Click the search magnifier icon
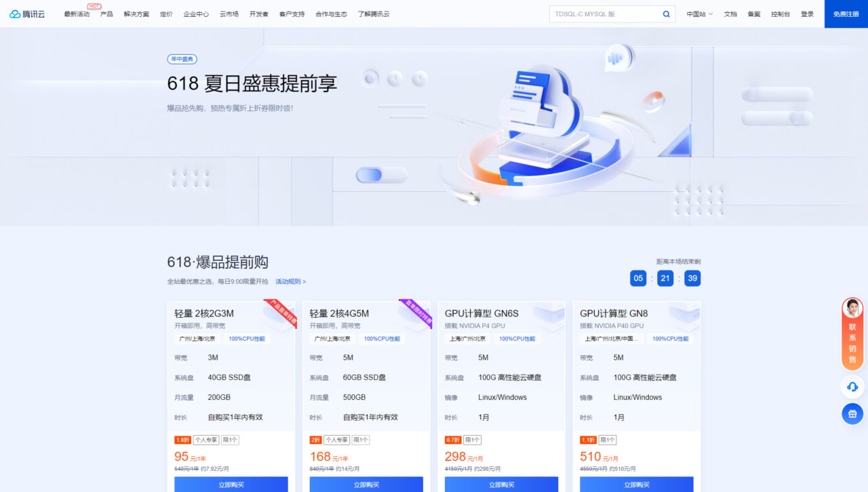The width and height of the screenshot is (868, 492). 666,14
